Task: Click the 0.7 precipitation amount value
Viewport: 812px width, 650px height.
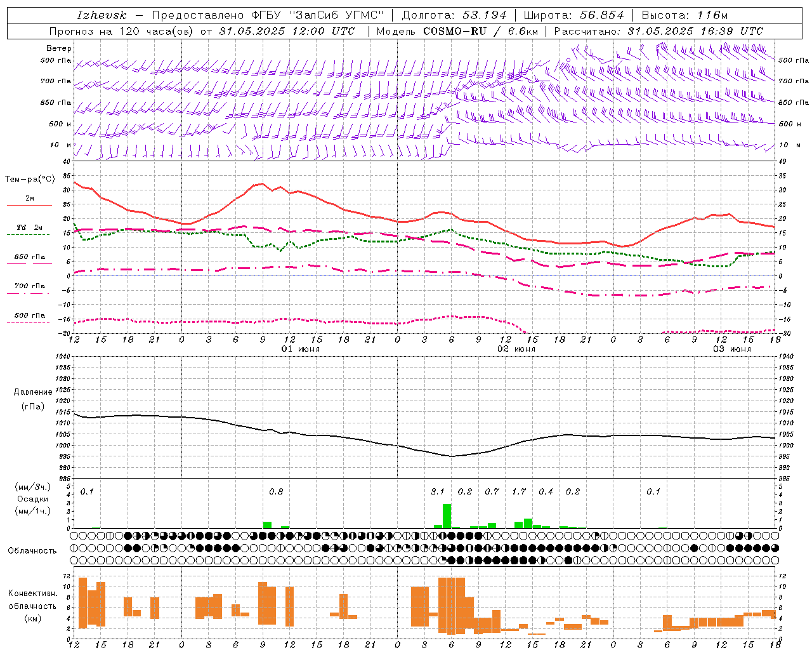Action: tap(492, 491)
